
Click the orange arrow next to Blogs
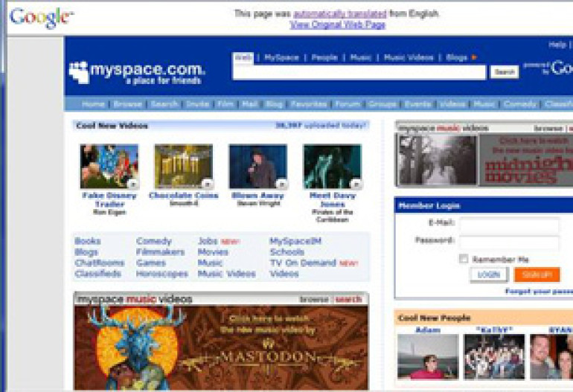click(x=474, y=57)
